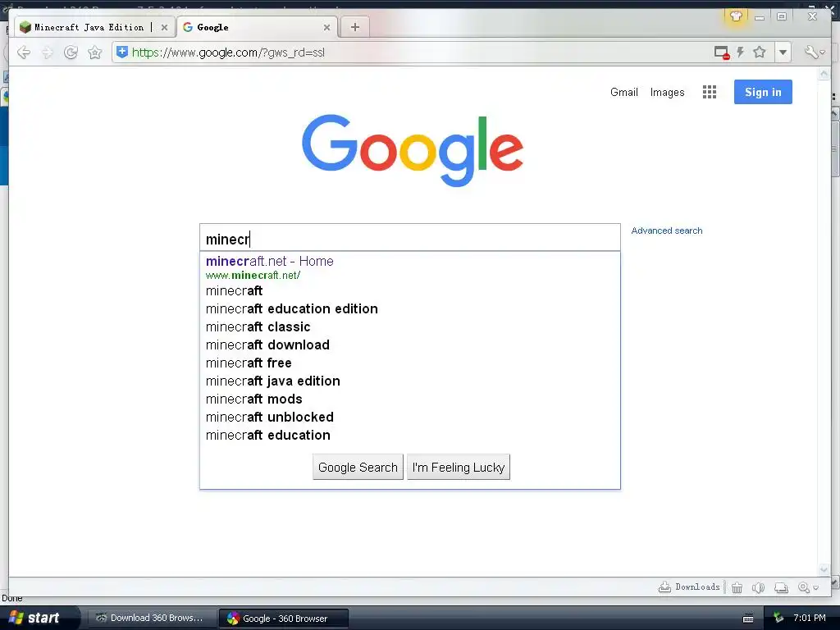Click the ad-blocker window icon with red badge
The image size is (840, 630).
click(x=722, y=52)
